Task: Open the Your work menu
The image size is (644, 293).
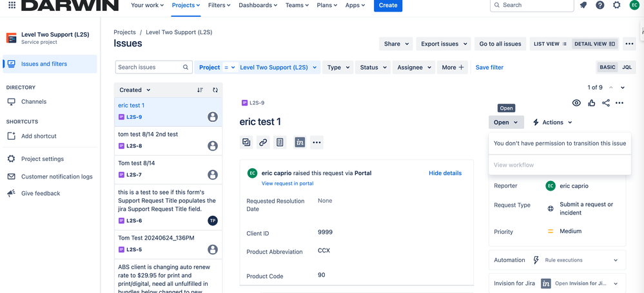Action: tap(147, 5)
